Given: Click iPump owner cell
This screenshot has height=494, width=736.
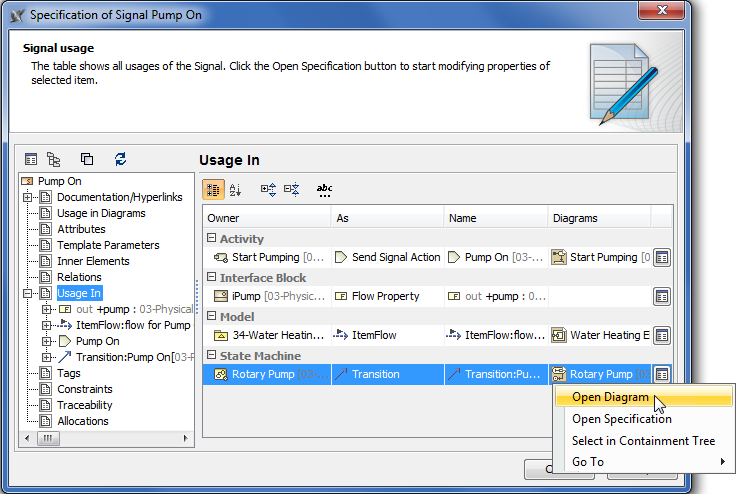Looking at the screenshot, I should 268,296.
